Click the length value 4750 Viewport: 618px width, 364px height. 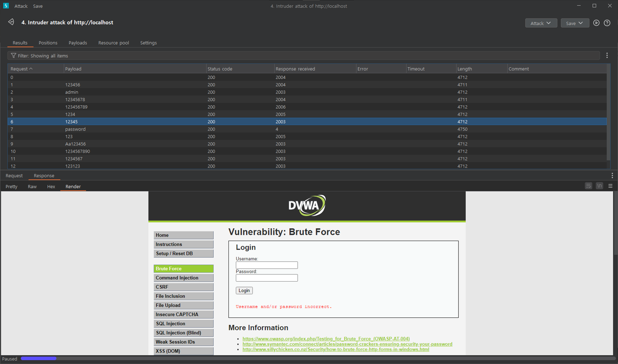[462, 129]
